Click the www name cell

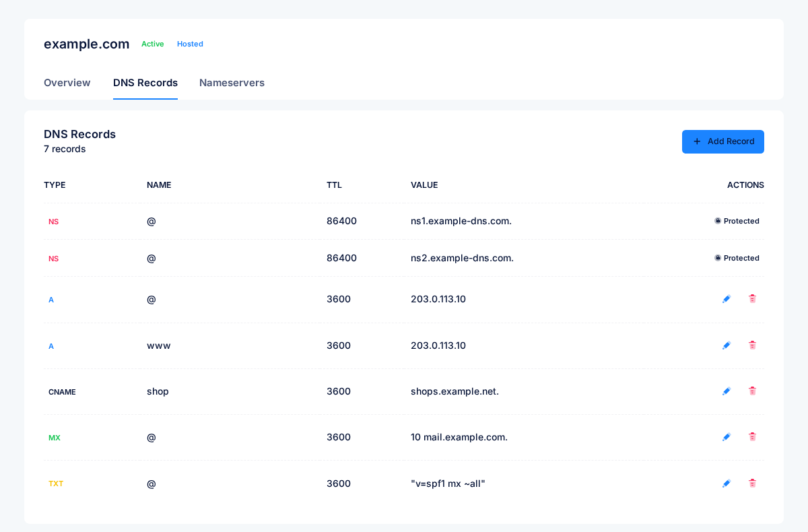click(x=159, y=345)
